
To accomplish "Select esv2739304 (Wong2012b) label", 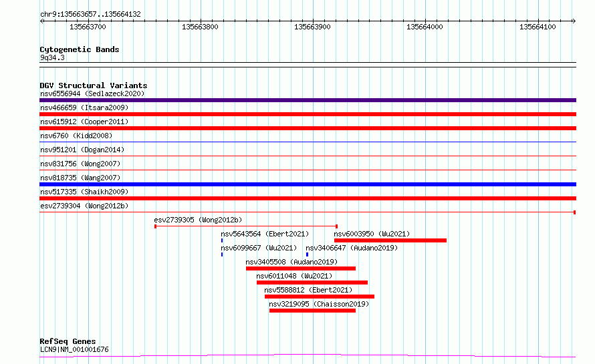I will coord(84,206).
